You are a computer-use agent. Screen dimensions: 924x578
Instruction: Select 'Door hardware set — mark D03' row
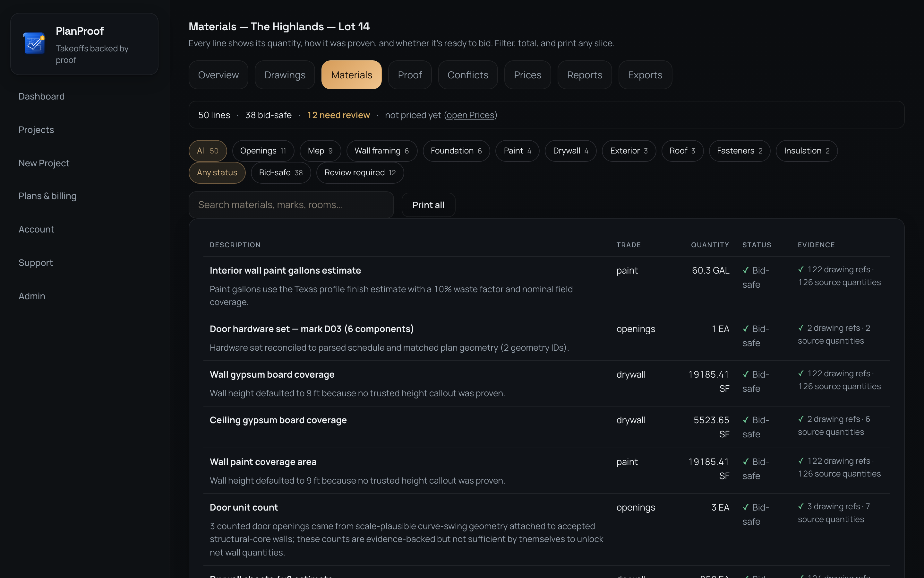click(546, 338)
